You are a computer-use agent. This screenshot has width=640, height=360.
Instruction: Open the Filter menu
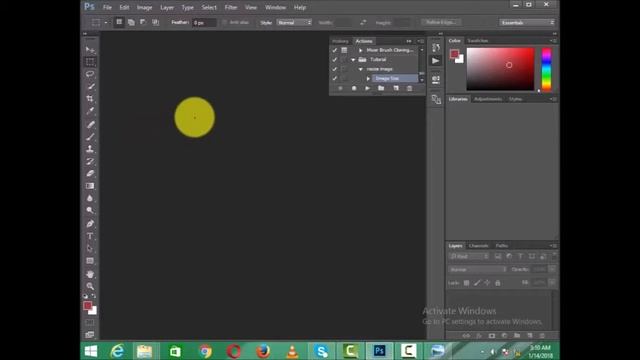pos(231,7)
